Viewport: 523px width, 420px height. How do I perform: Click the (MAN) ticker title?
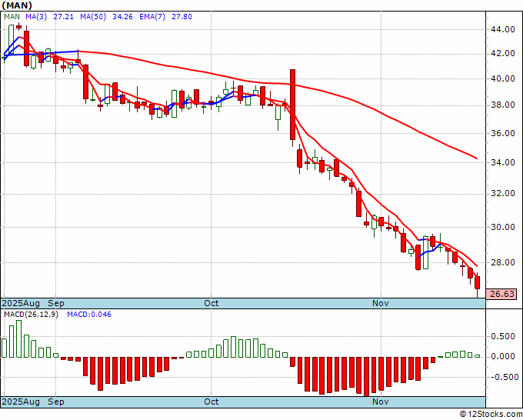(x=17, y=5)
